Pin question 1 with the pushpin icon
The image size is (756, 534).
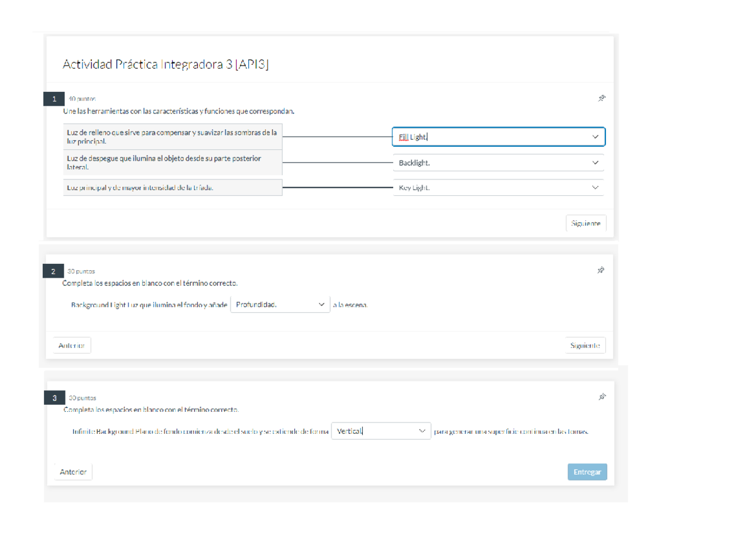point(602,98)
